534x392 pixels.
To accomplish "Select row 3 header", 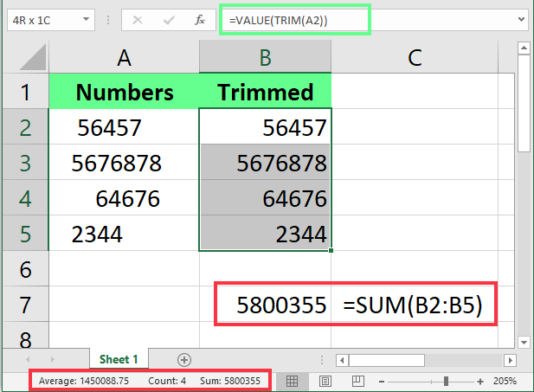I will 26,163.
